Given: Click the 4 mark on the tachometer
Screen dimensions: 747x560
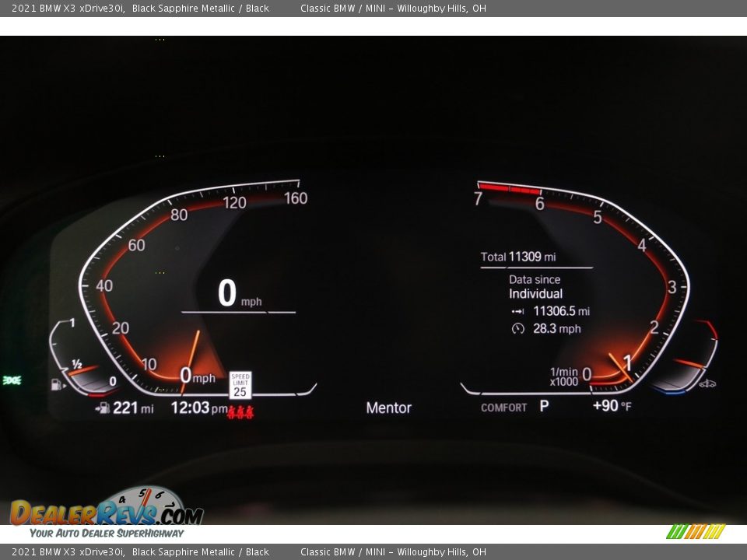Looking at the screenshot, I should click(642, 246).
